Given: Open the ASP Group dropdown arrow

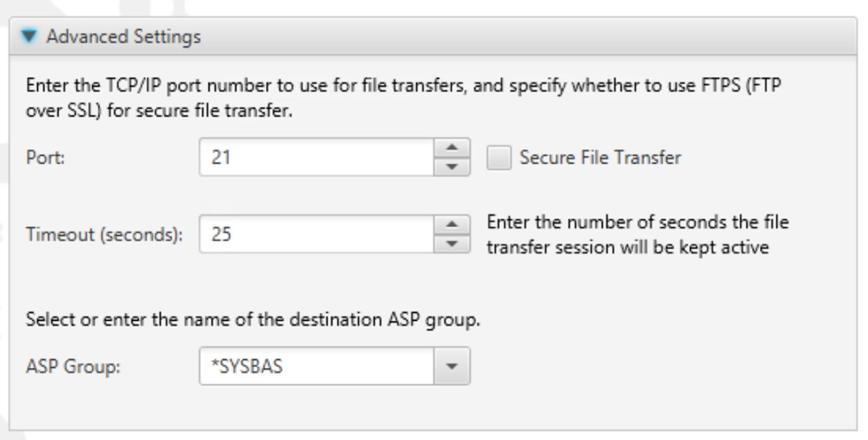Looking at the screenshot, I should pos(452,366).
